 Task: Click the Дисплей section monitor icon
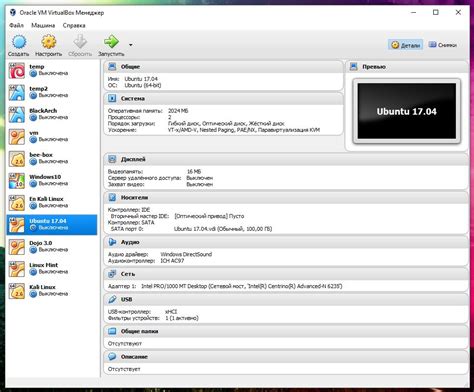112,159
